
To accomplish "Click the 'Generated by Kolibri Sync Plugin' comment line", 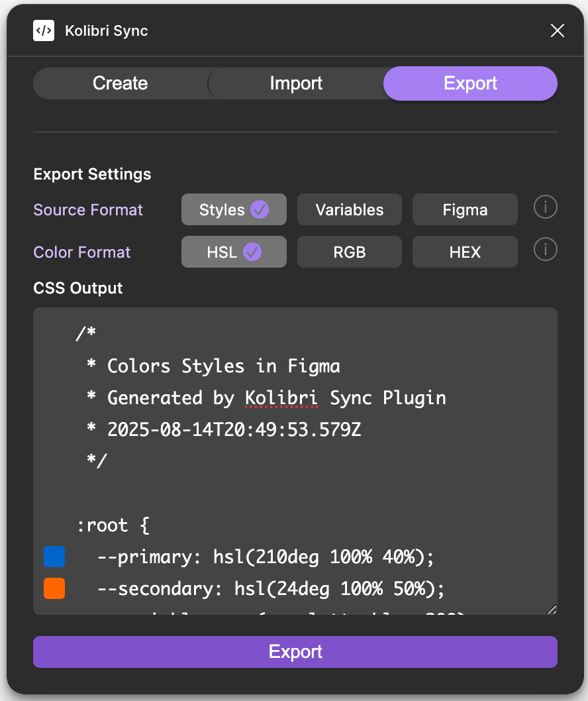I will coord(266,398).
